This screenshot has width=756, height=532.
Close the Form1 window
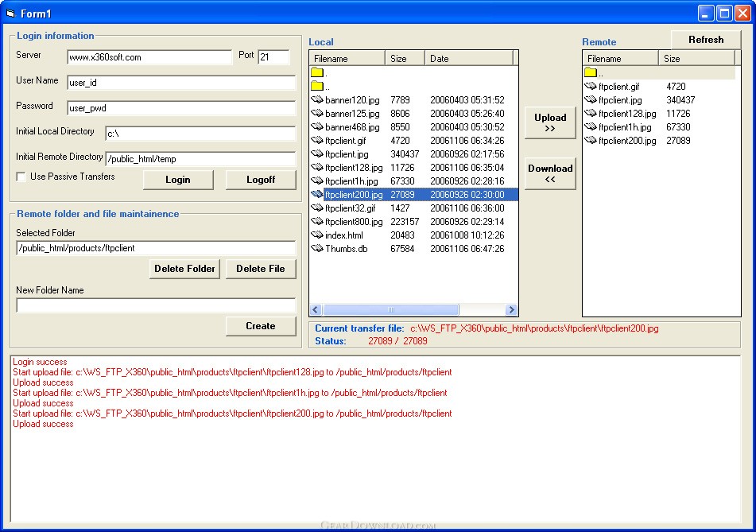742,13
